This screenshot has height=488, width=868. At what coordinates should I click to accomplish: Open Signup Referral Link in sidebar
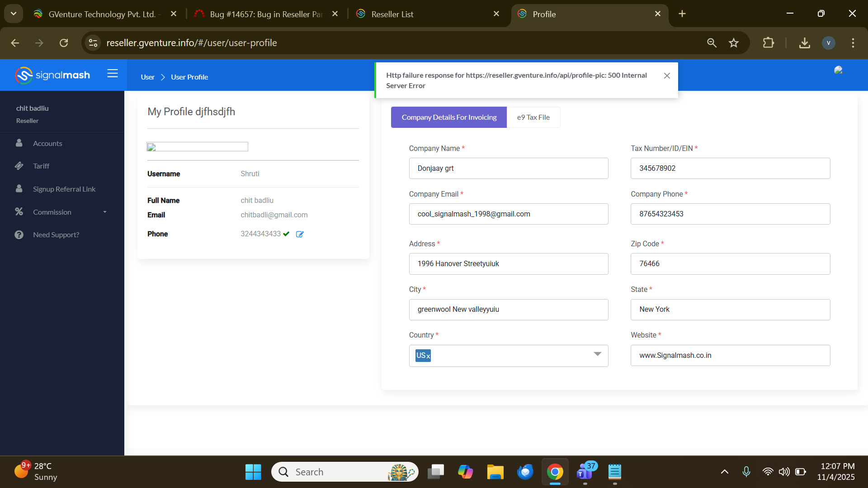(64, 189)
